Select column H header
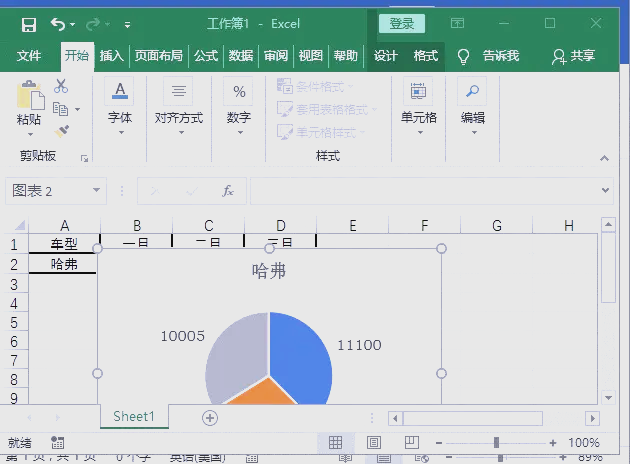The image size is (630, 464). coord(569,225)
